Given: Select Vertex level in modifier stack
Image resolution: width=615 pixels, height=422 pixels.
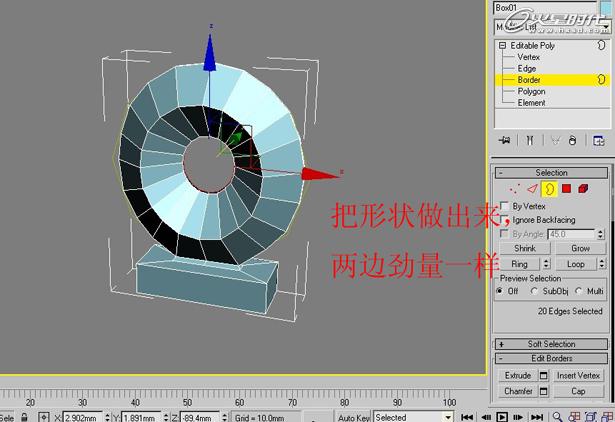Looking at the screenshot, I should tap(528, 57).
